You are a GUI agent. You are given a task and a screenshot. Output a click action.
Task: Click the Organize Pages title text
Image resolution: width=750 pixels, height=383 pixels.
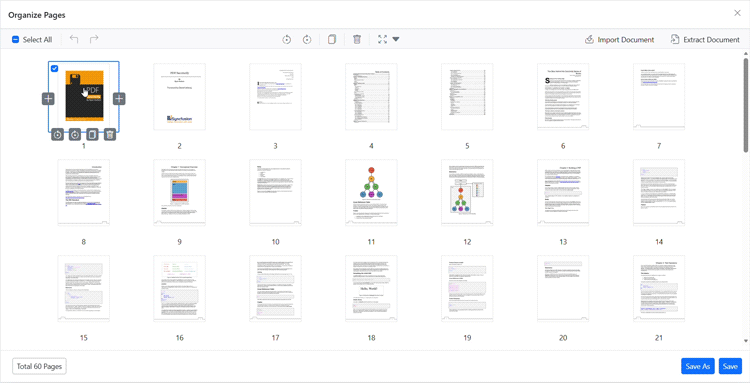coord(37,15)
